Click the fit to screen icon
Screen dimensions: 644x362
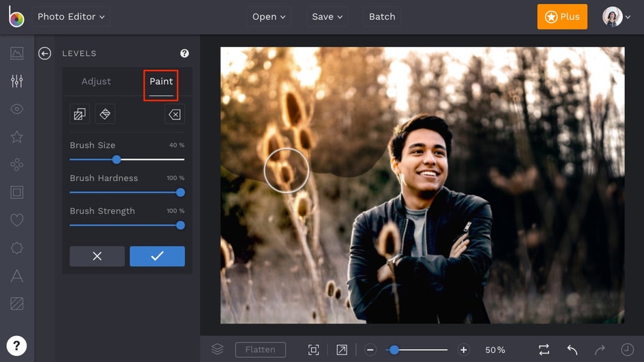(x=314, y=350)
